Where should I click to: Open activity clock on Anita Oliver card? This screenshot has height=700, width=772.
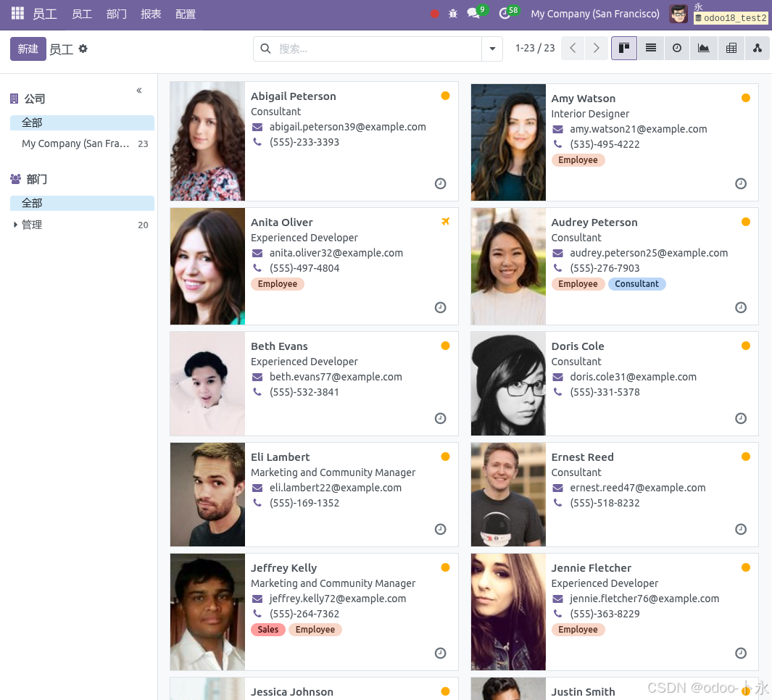(x=440, y=308)
